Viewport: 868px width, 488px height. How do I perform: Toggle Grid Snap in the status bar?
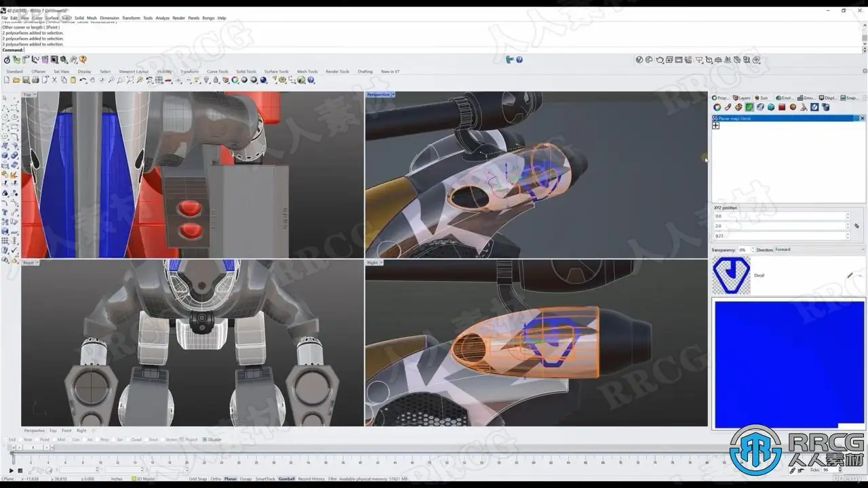point(197,479)
